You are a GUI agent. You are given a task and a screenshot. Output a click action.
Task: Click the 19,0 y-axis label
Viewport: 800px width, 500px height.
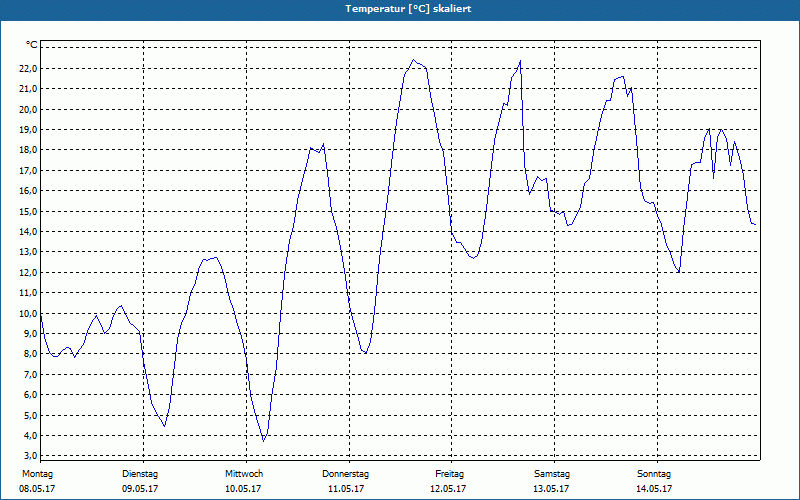point(29,130)
